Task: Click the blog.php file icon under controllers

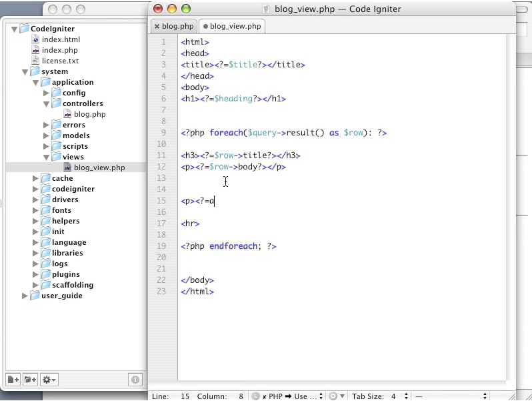Action: point(67,114)
